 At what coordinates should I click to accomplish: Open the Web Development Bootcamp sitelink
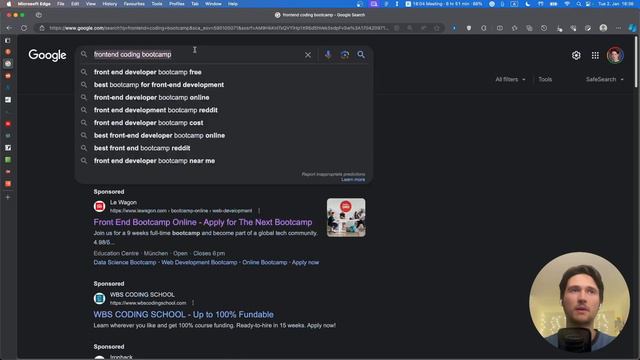click(199, 262)
